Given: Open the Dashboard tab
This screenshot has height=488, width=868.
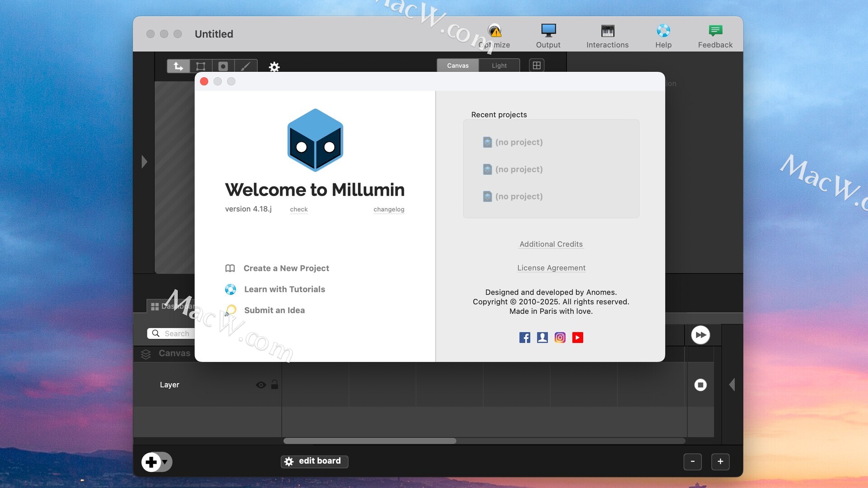Looking at the screenshot, I should pos(171,306).
